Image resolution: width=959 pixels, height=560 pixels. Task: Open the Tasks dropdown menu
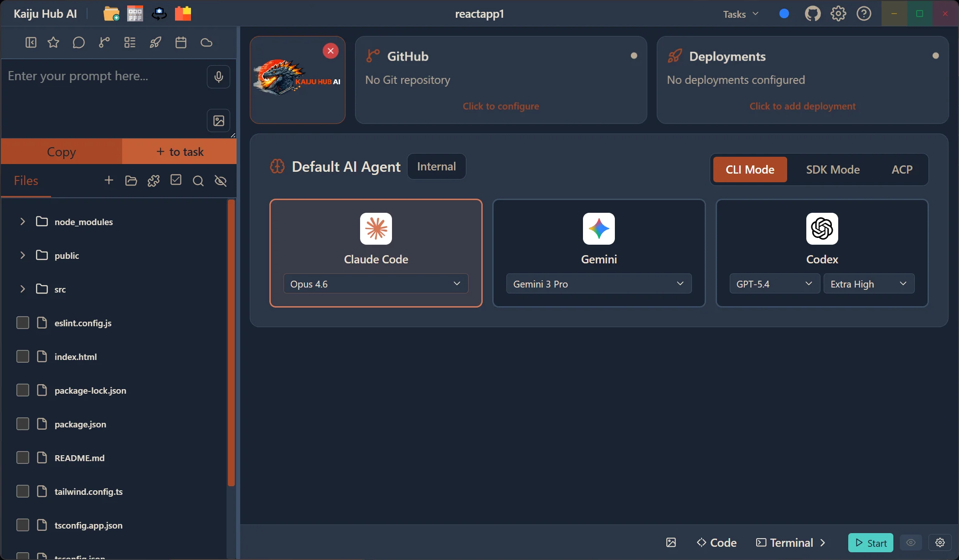coord(741,14)
